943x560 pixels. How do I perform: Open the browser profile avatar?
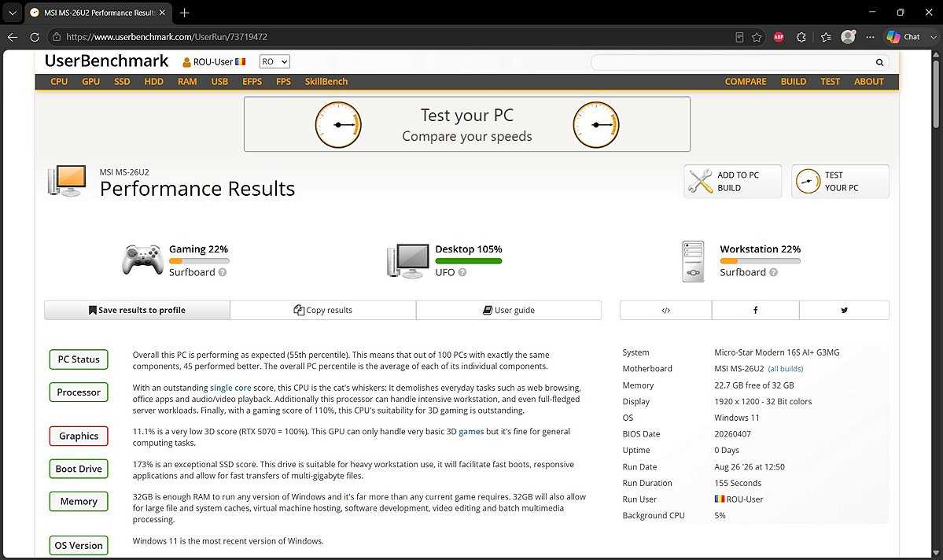848,37
